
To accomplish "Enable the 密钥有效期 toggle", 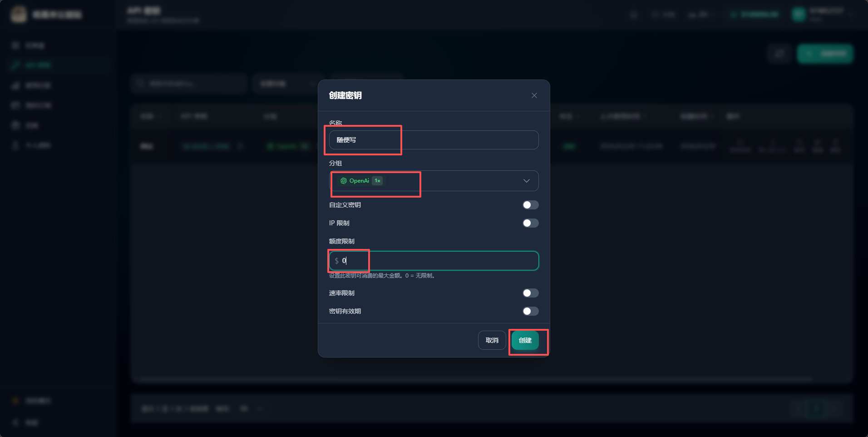I will click(530, 311).
